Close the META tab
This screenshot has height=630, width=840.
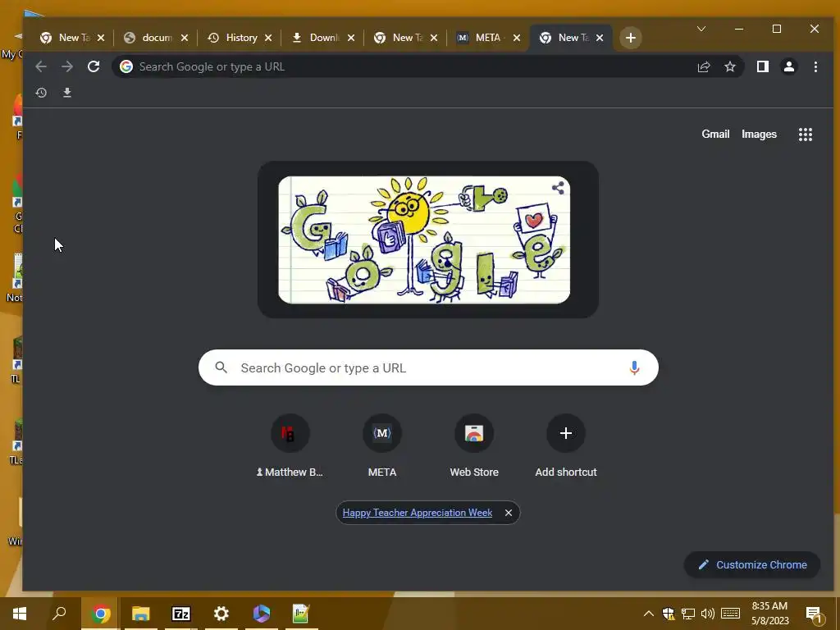(517, 38)
